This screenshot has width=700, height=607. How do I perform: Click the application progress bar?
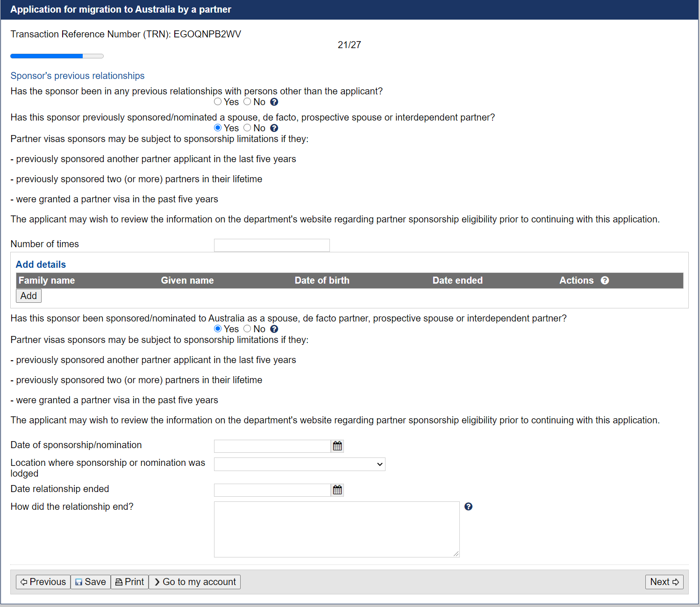(x=57, y=56)
